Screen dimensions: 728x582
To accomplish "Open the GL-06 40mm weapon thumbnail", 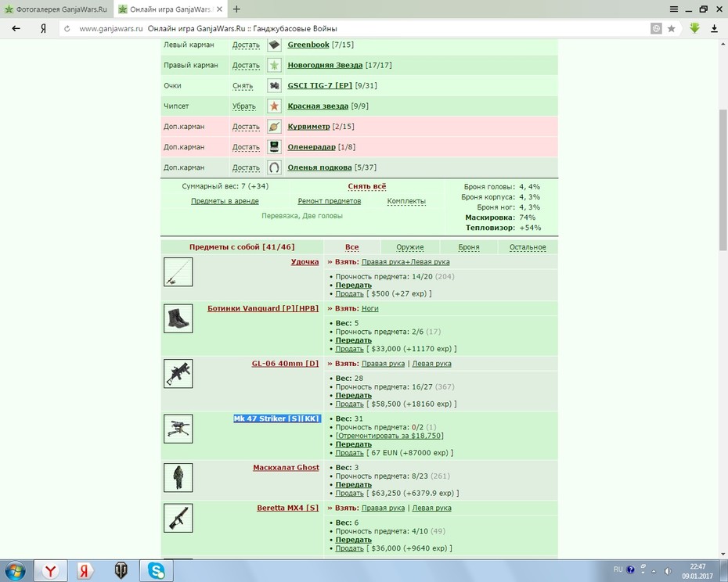I will click(x=178, y=374).
